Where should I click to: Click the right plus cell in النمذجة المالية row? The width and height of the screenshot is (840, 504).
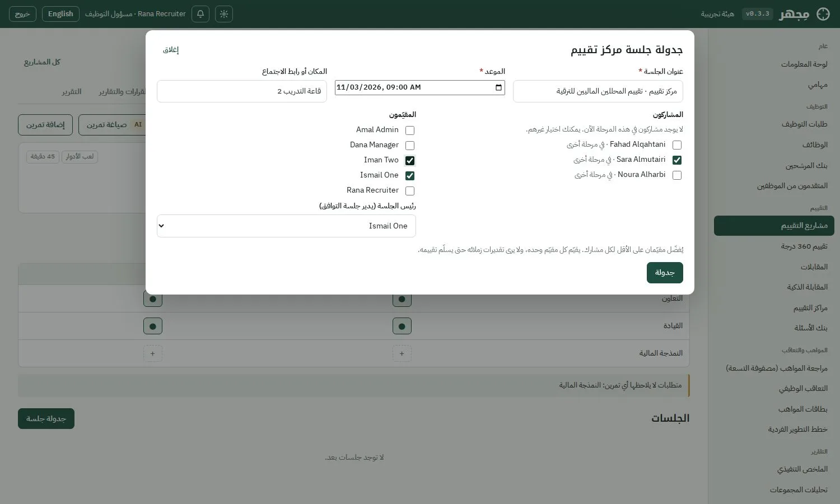click(x=402, y=353)
